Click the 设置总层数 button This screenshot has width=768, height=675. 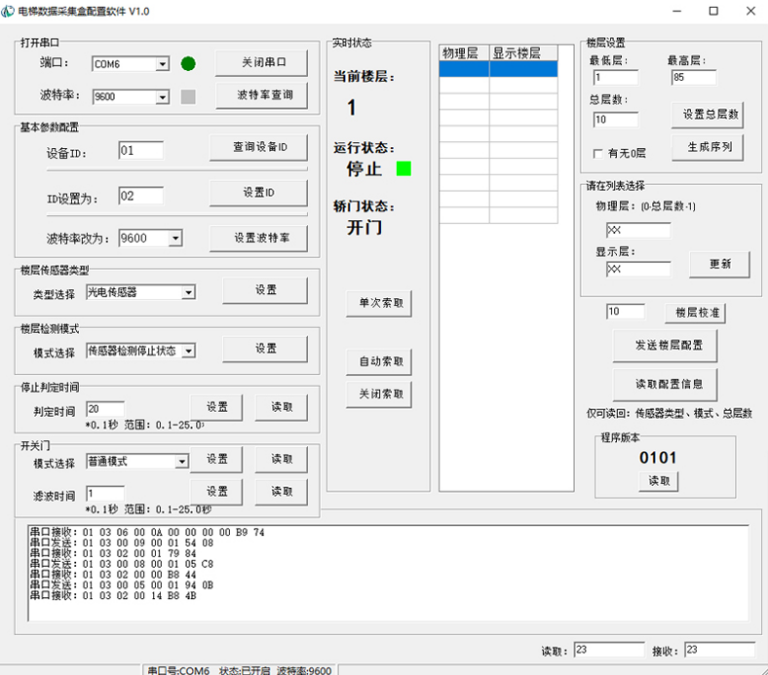tap(707, 115)
